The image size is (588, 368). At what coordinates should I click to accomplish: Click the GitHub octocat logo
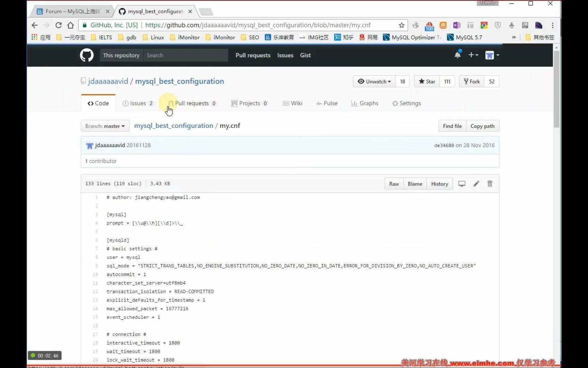pos(87,55)
